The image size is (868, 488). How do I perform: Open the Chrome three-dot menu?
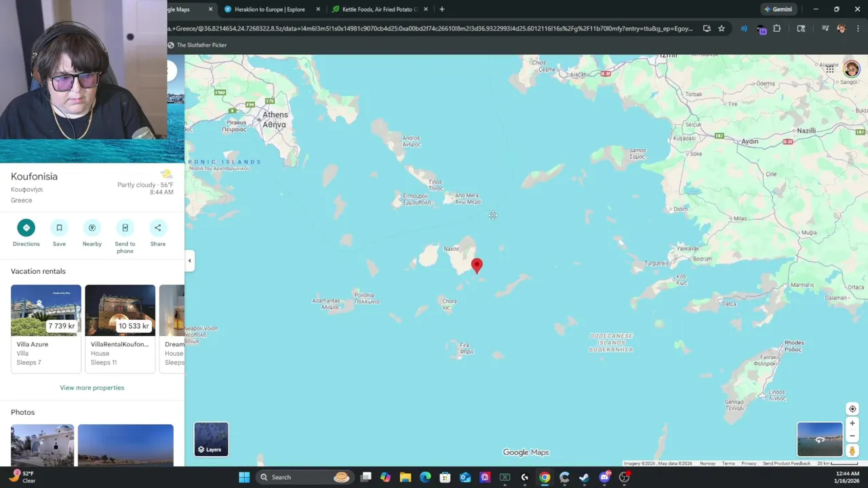pyautogui.click(x=859, y=28)
